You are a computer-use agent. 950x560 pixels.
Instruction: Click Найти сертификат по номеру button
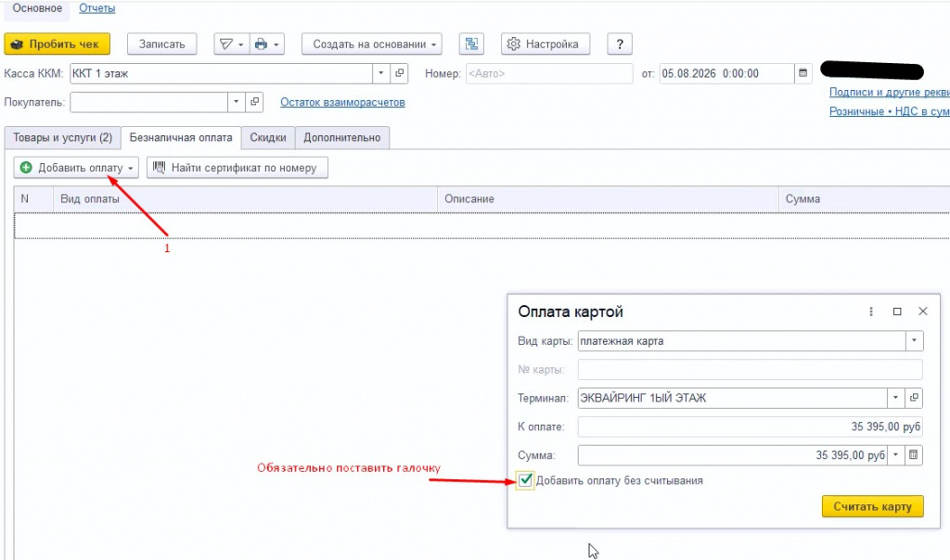[x=237, y=168]
